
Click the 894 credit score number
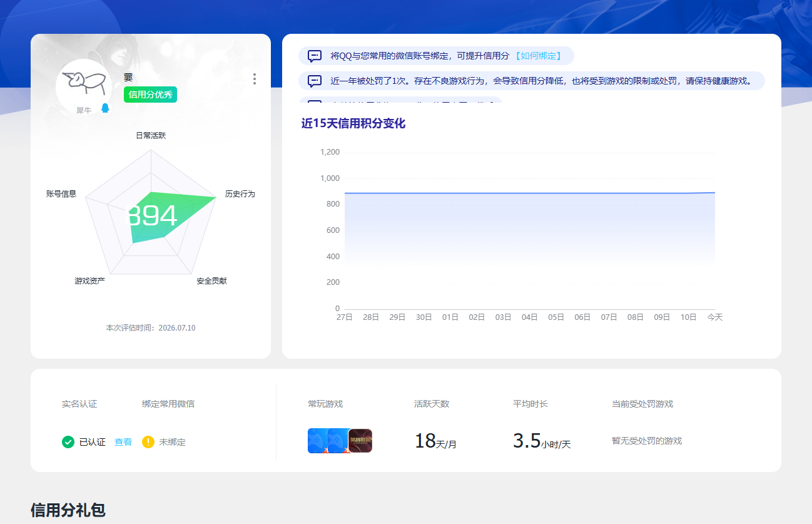(x=152, y=216)
